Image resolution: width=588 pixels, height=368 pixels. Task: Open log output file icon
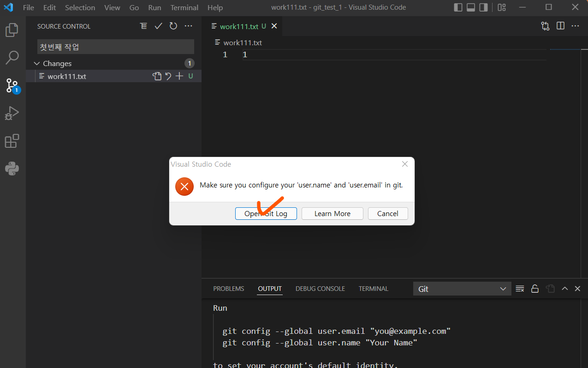tap(550, 289)
